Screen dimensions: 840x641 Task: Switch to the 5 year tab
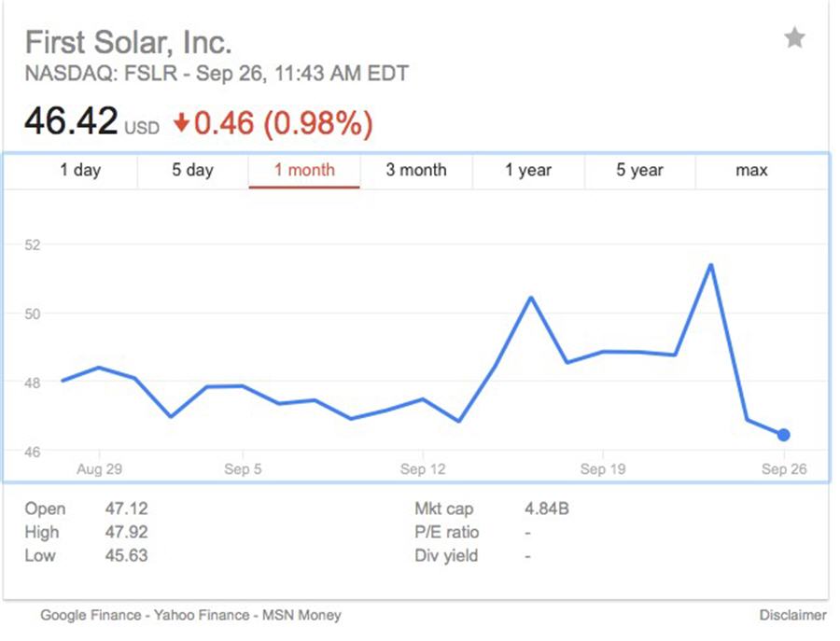pos(640,170)
